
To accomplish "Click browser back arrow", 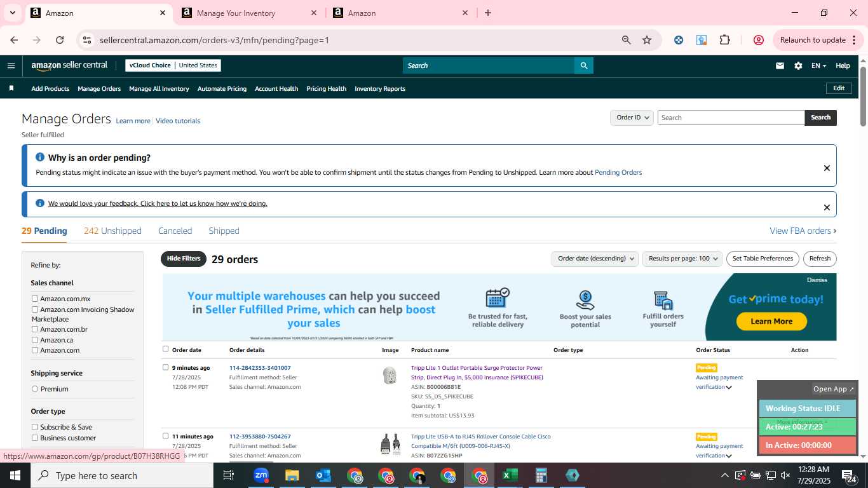I will pyautogui.click(x=14, y=40).
